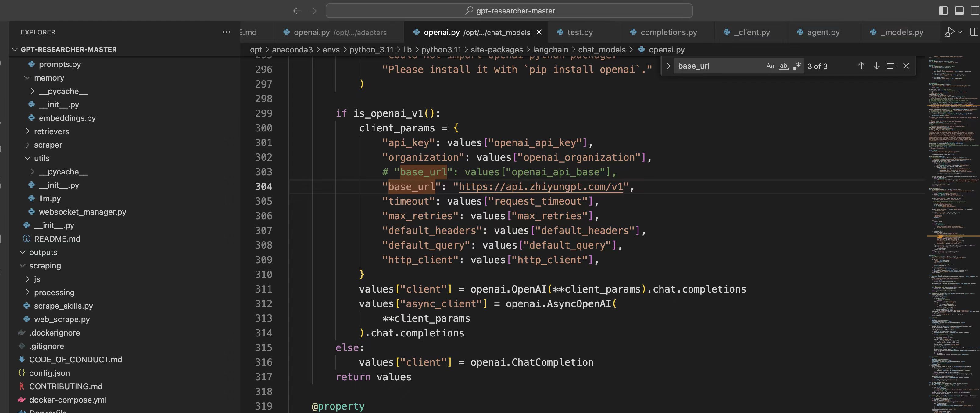Toggle Match Whole Word in find widget
Image resolution: width=980 pixels, height=413 pixels.
coord(783,66)
